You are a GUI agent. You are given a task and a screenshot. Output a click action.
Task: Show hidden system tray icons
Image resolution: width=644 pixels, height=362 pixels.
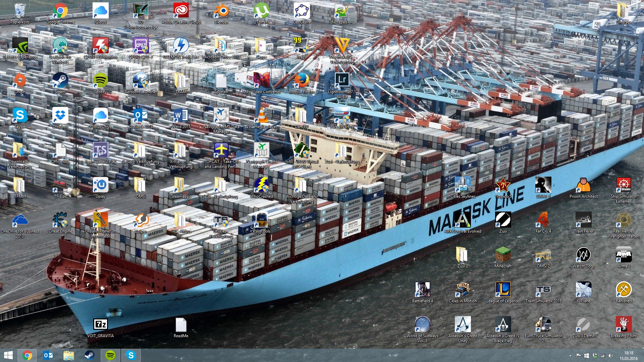click(570, 356)
